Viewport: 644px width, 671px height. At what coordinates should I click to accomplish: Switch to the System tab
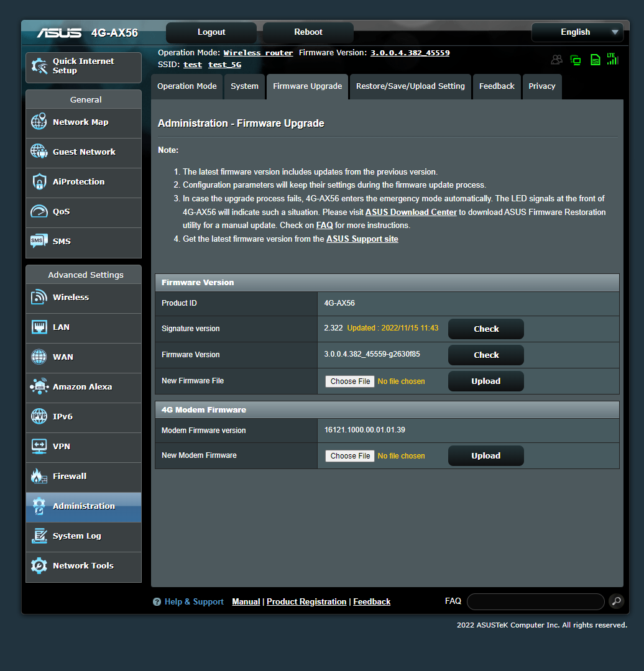(x=244, y=86)
